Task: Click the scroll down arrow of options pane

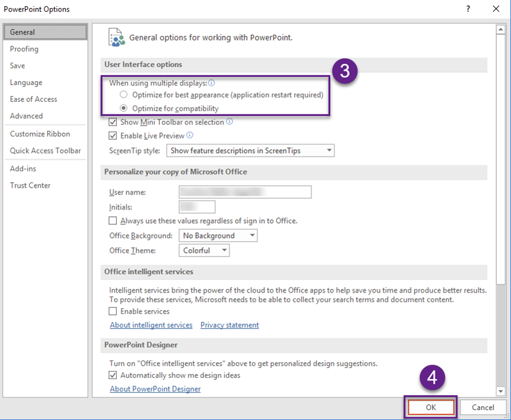Action: pyautogui.click(x=500, y=391)
